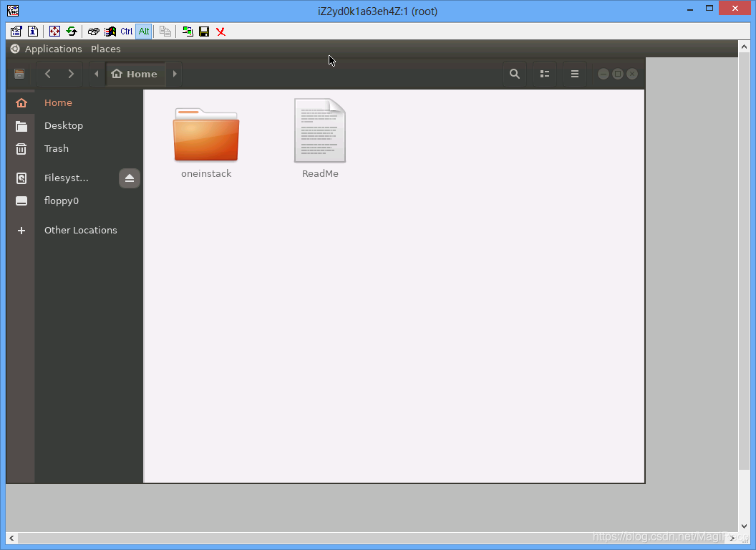The height and width of the screenshot is (550, 756).
Task: Minimize the Nautilus file window
Action: 604,74
